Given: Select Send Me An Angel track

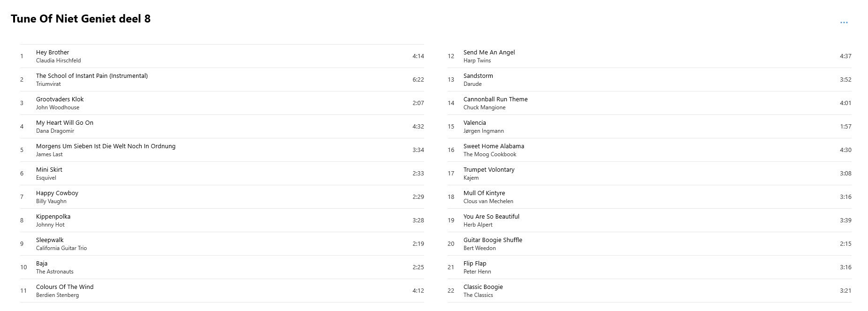Looking at the screenshot, I should (649, 56).
